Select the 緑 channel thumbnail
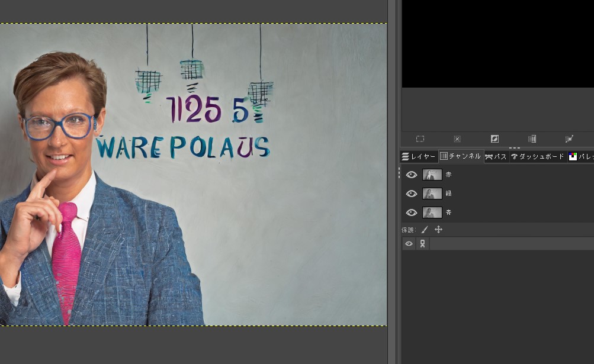This screenshot has height=364, width=594. [432, 194]
